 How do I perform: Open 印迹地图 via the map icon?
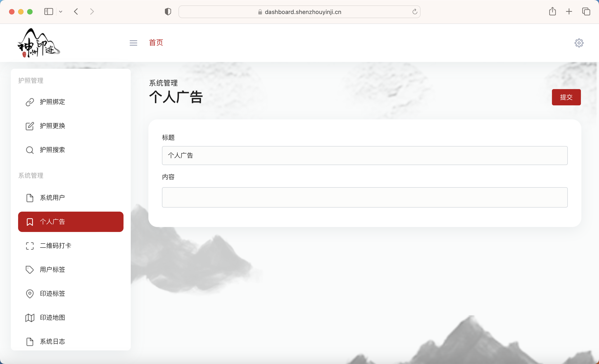coord(30,317)
